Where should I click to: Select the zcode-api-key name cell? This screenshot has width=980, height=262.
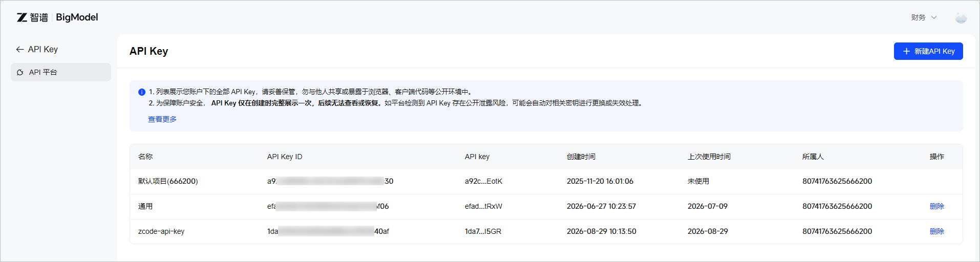[x=161, y=231]
